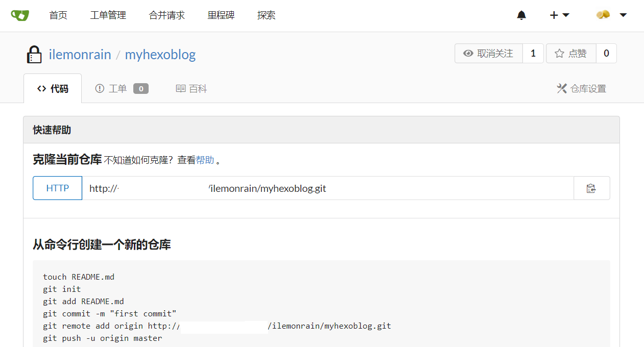Click the private repository lock icon
Screen dimensions: 644x347
click(x=34, y=55)
